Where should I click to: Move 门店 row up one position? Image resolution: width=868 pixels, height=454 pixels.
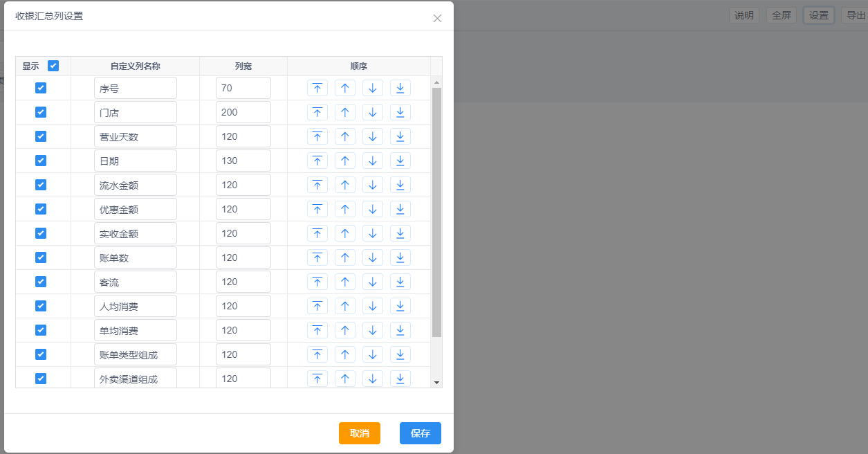tap(345, 112)
